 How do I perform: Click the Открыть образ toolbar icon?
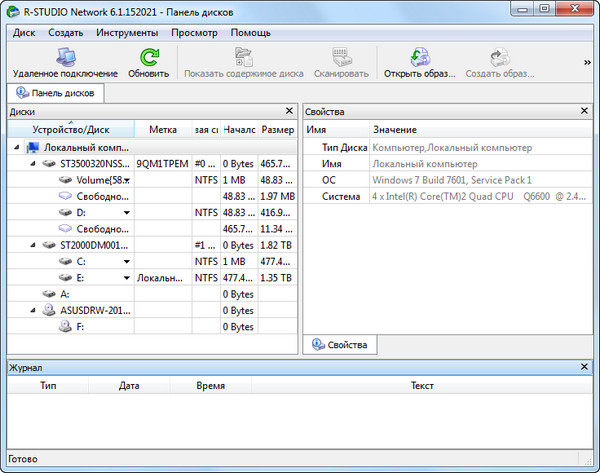(x=416, y=57)
